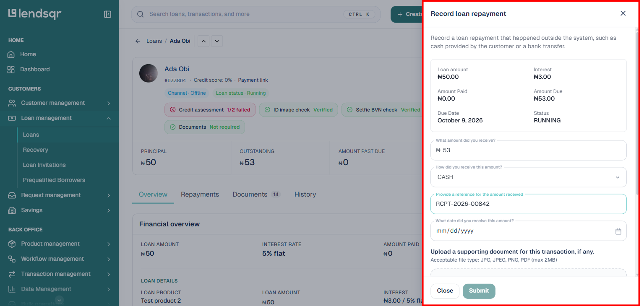Viewport: 644px width, 306px height.
Task: Click the sidebar scroll-down chevron button
Action: coord(59,300)
